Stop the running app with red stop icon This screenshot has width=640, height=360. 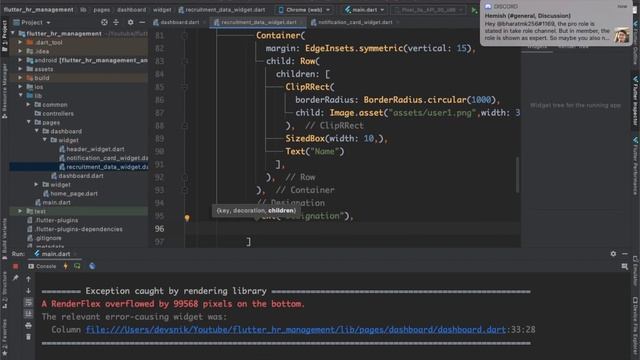coord(16,266)
